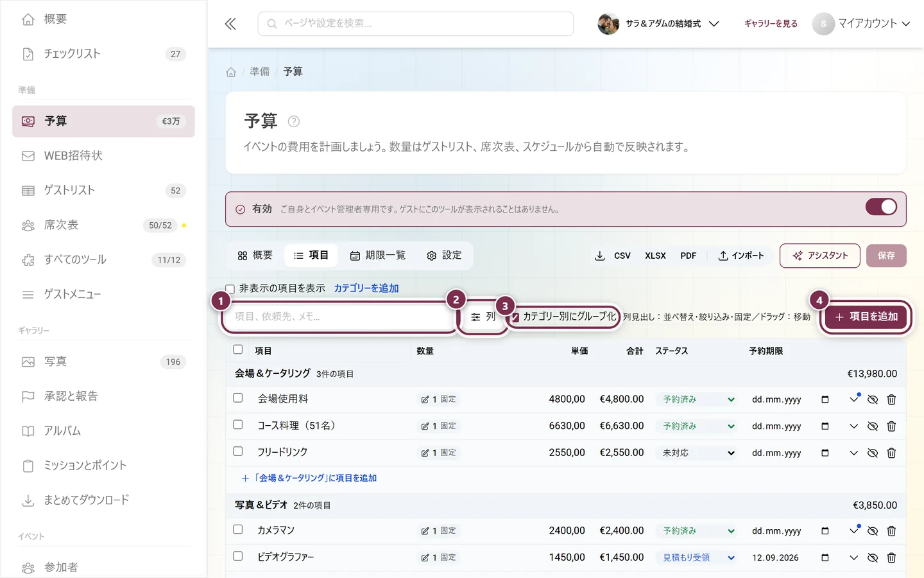Select the 会場使用料 row checkbox
The width and height of the screenshot is (924, 578).
click(x=238, y=398)
